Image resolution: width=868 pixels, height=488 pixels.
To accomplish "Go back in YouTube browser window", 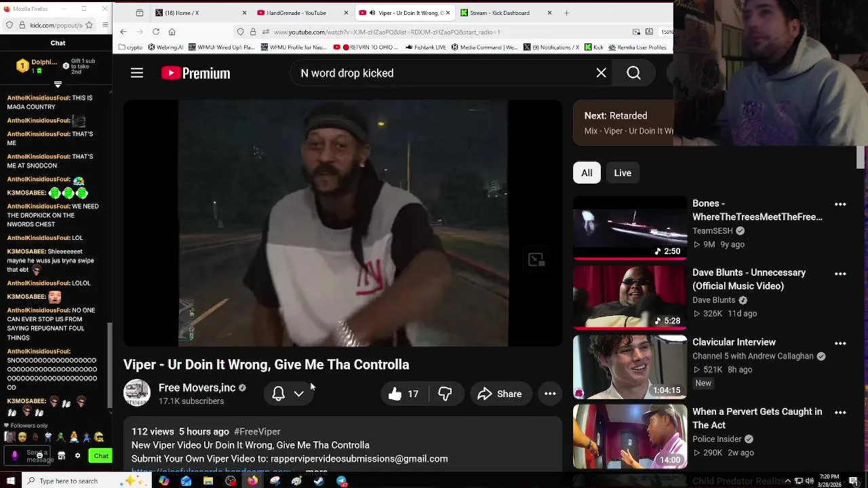I will 123,32.
